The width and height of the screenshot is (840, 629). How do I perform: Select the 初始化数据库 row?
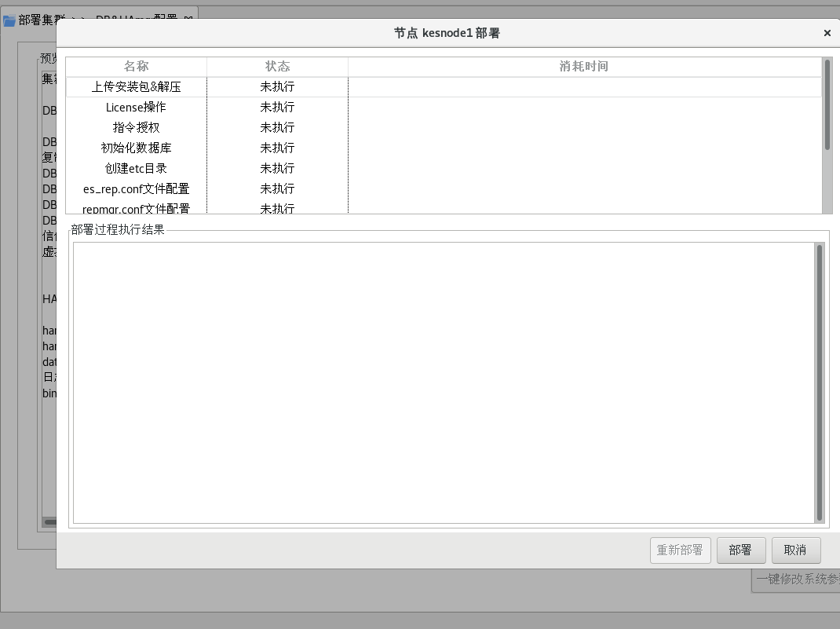pyautogui.click(x=137, y=148)
